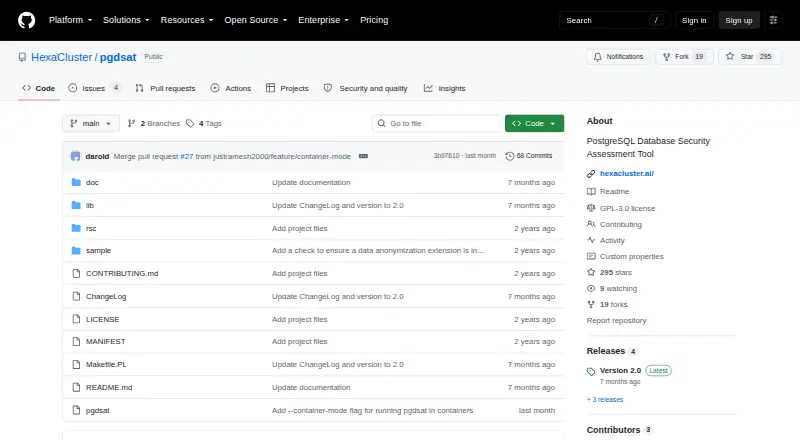Open pull request #27 link
Image resolution: width=800 pixels, height=440 pixels.
tap(187, 156)
